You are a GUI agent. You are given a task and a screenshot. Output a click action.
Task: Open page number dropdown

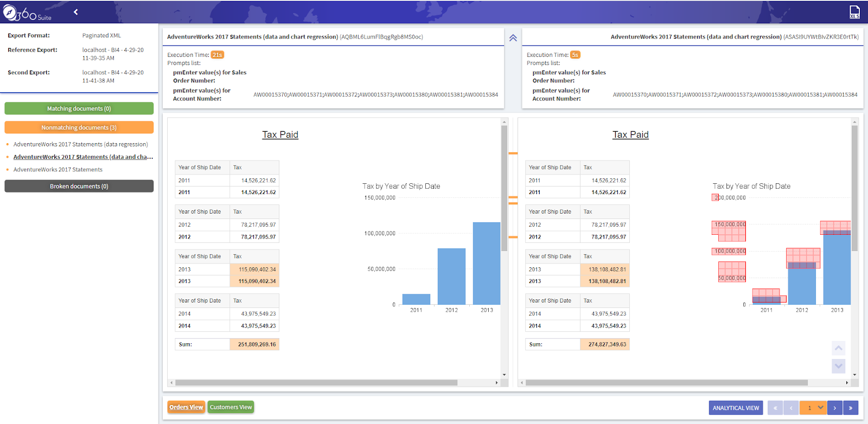pos(813,408)
